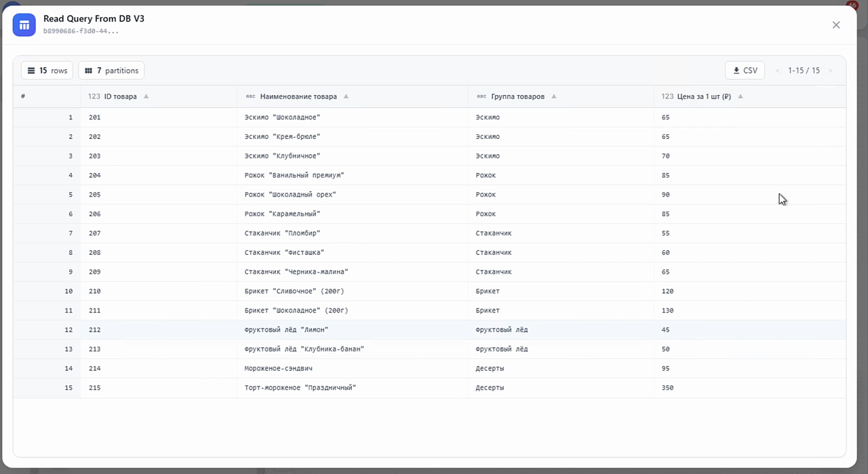Viewport: 868px width, 474px height.
Task: Go to the previous page of rows
Action: [778, 71]
